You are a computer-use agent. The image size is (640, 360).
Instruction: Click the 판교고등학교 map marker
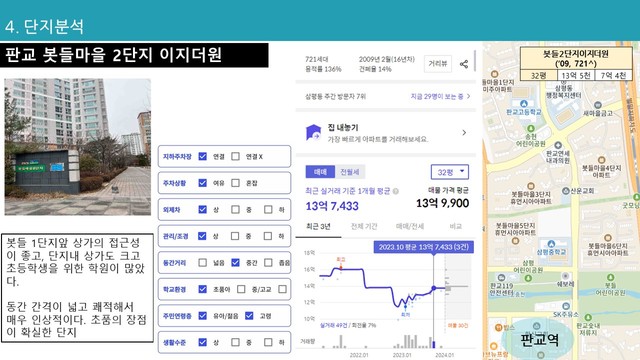[x=524, y=104]
